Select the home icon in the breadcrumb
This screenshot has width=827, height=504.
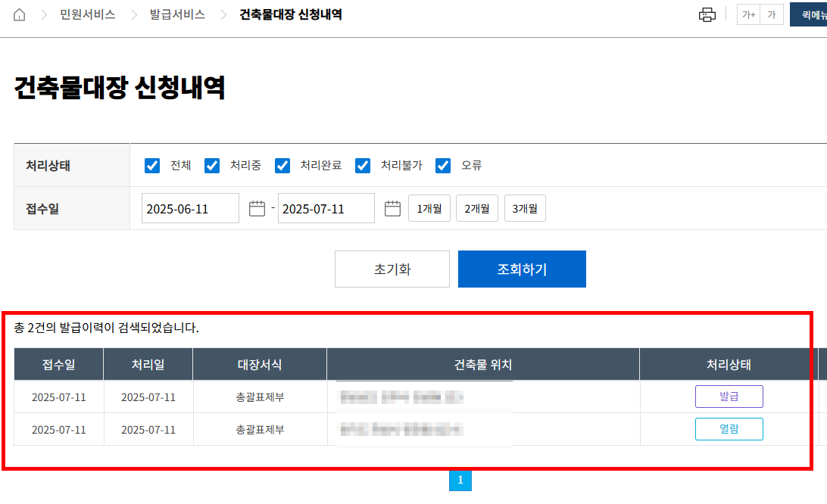click(x=19, y=14)
